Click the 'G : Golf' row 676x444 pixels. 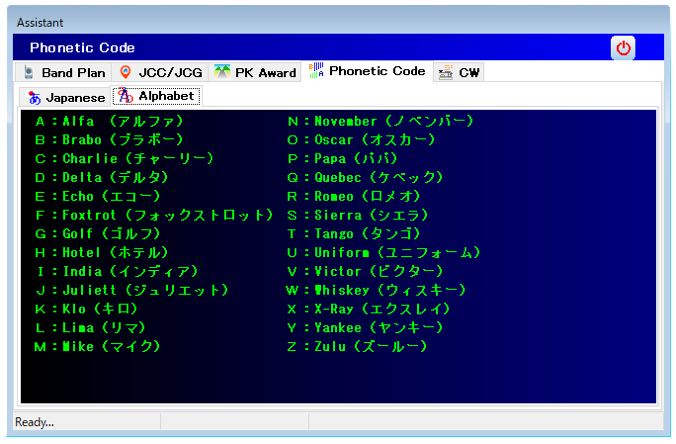98,234
